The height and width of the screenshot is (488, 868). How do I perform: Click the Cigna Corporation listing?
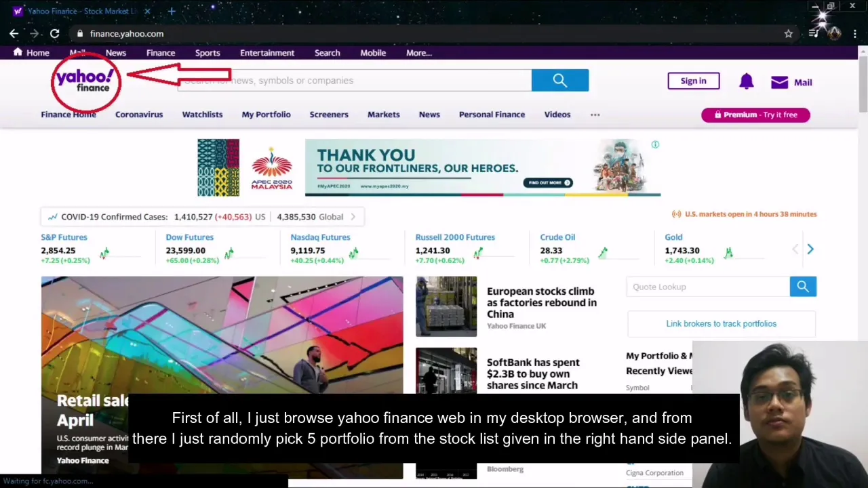(654, 472)
